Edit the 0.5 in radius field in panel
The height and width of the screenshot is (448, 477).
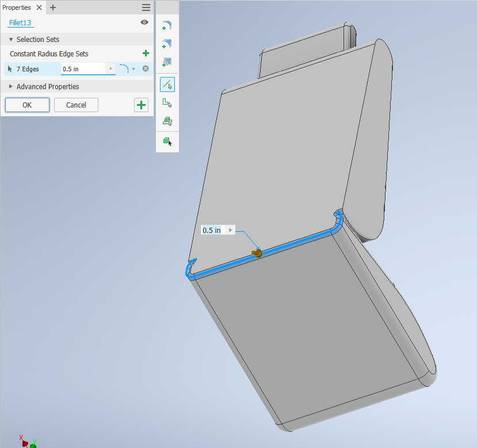click(83, 69)
